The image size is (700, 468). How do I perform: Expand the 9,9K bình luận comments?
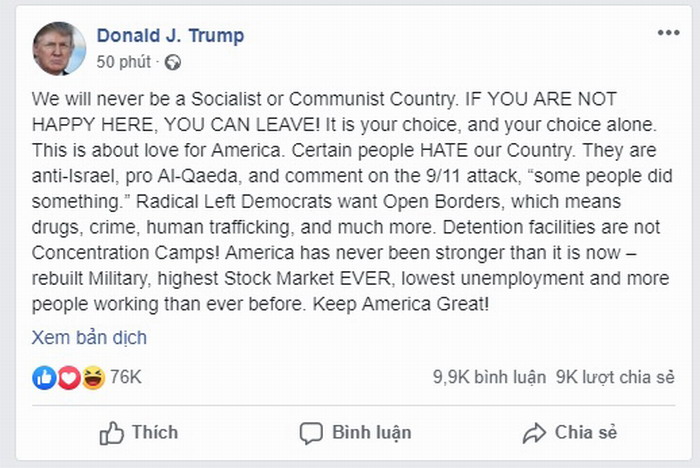point(489,377)
